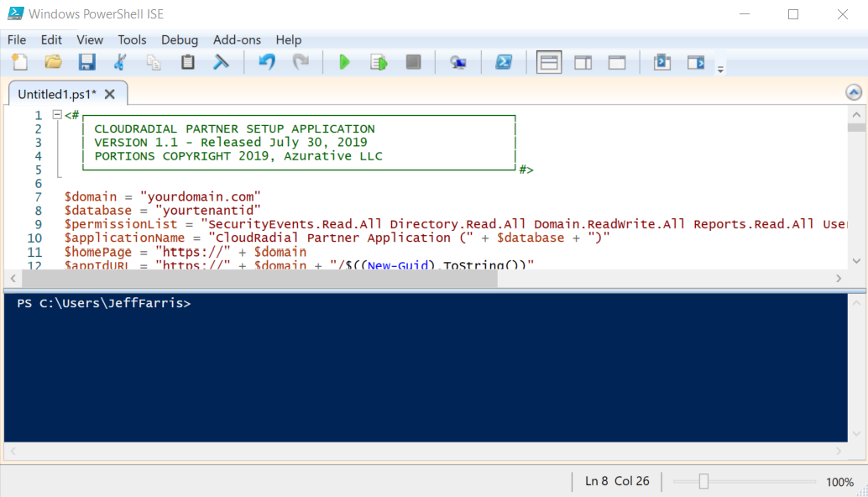Move the zoom slider thumb
The image size is (868, 497).
(x=703, y=482)
